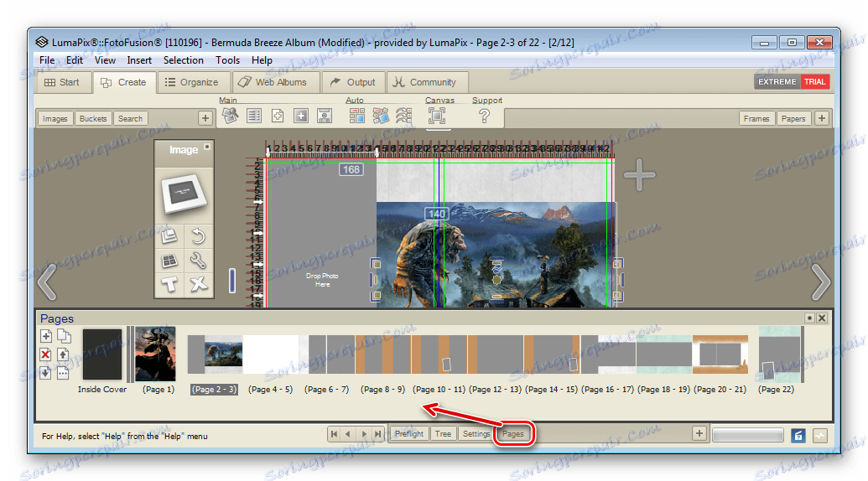Image resolution: width=868 pixels, height=481 pixels.
Task: Open the Selection menu
Action: (x=183, y=60)
